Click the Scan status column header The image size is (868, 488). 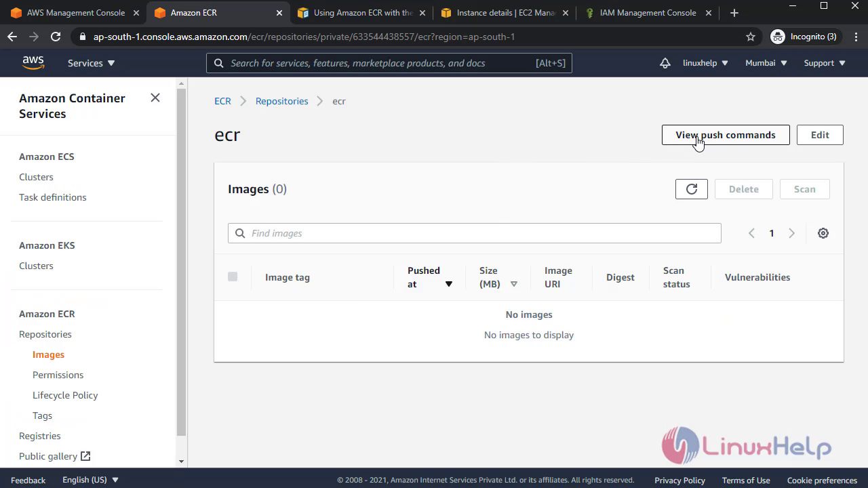(677, 277)
